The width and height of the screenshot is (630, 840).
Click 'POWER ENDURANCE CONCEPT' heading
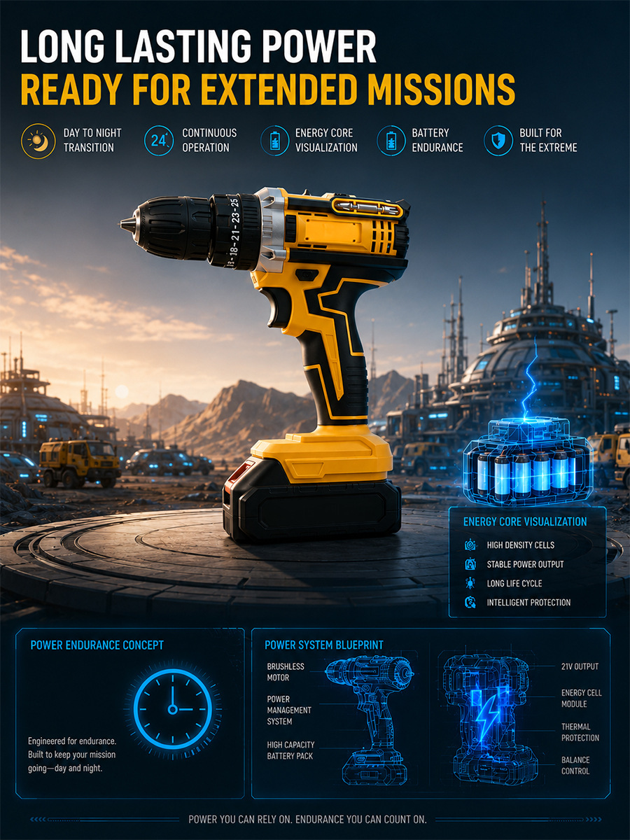[97, 645]
